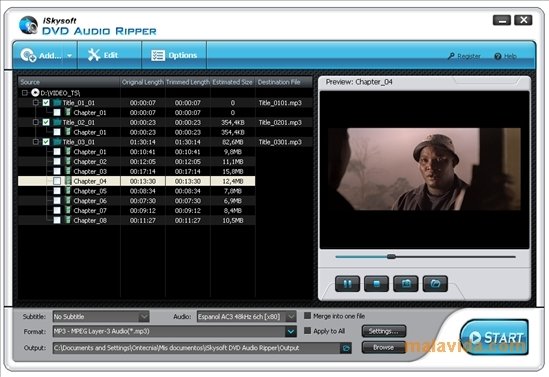This screenshot has height=377, width=549.
Task: Click the 01:30:14 original length cell
Action: (x=143, y=142)
